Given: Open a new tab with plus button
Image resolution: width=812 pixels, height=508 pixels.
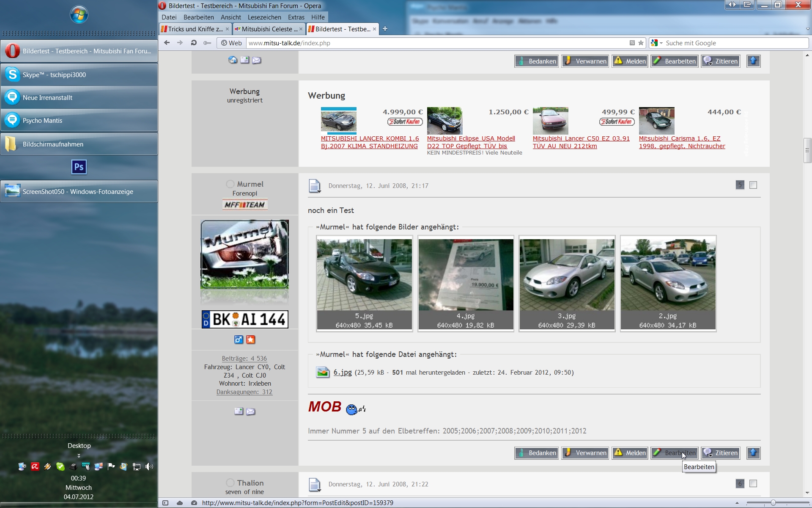Looking at the screenshot, I should (385, 29).
